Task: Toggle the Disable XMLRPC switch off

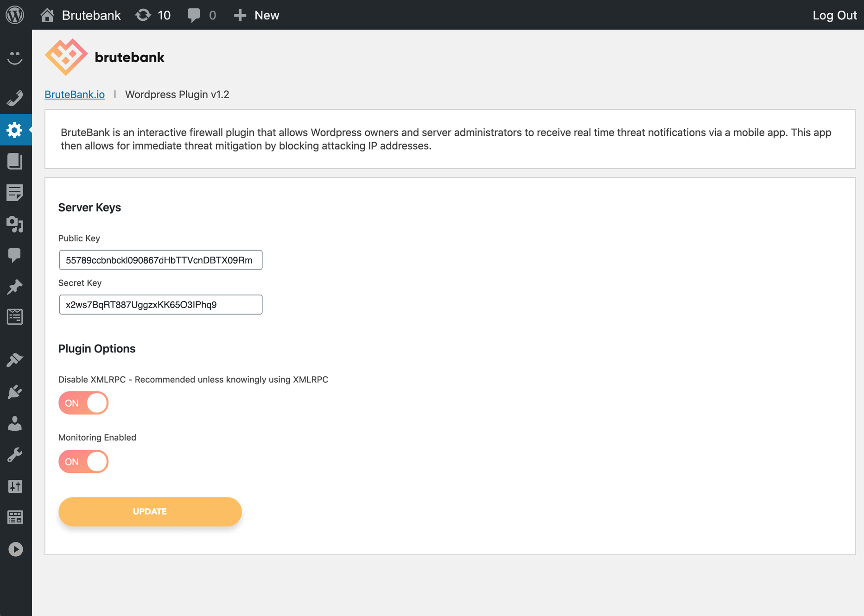Action: click(x=83, y=403)
